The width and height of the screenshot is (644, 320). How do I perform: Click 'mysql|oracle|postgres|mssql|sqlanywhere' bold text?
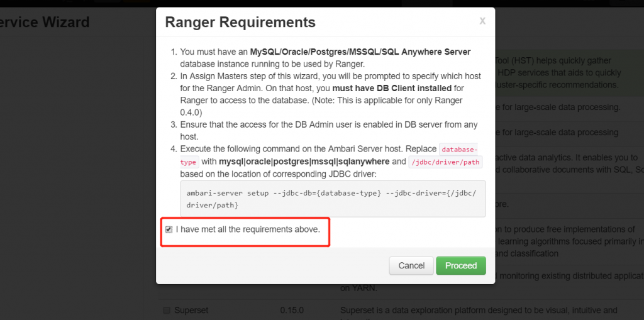click(304, 162)
